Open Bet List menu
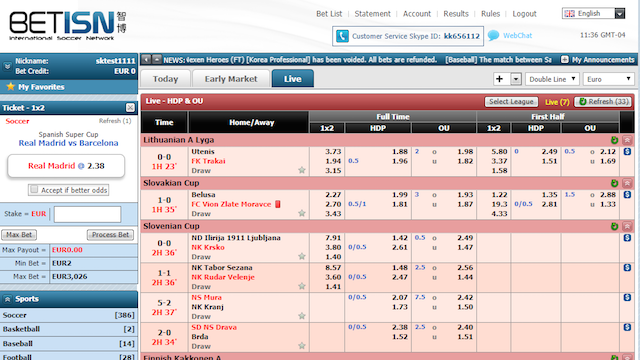The width and height of the screenshot is (640, 360). [329, 14]
